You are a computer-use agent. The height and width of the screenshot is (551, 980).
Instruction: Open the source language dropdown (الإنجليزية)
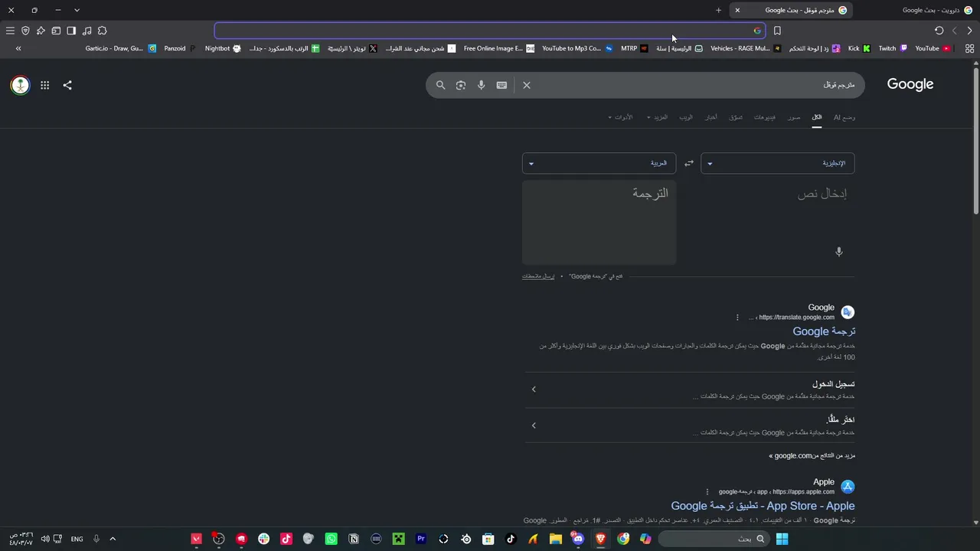(778, 163)
